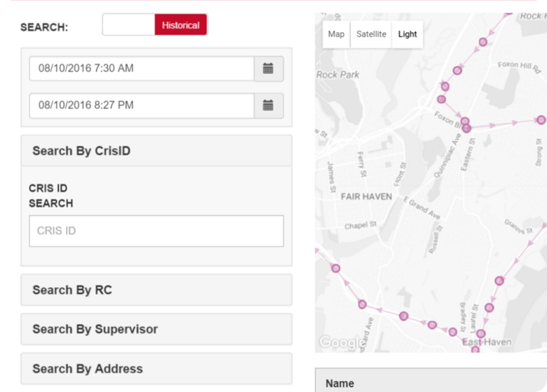
Task: Switch toggle to the blank live side
Action: [129, 25]
